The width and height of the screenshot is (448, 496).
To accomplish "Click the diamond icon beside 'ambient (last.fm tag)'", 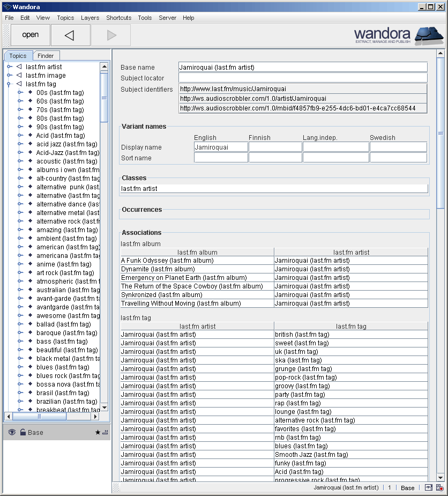I will [30, 238].
